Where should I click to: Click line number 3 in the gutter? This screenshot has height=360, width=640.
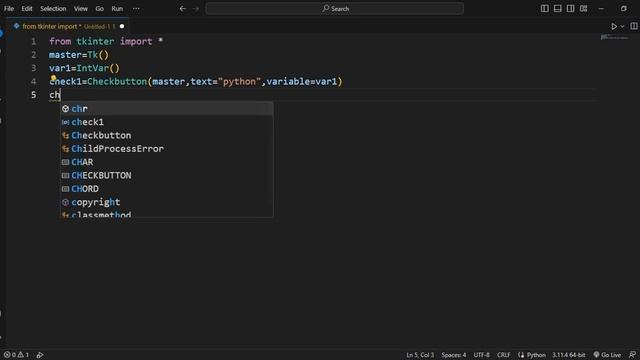[33, 68]
